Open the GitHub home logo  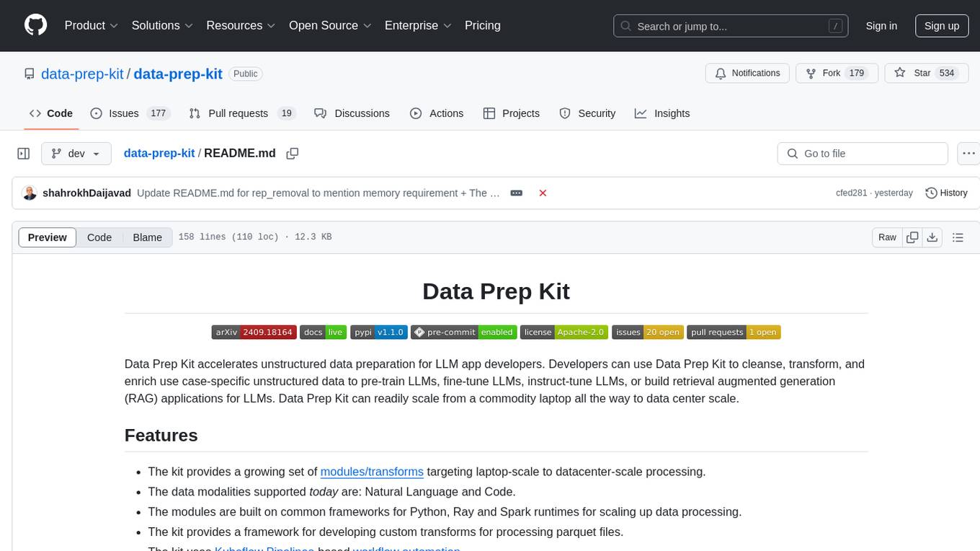(x=35, y=25)
